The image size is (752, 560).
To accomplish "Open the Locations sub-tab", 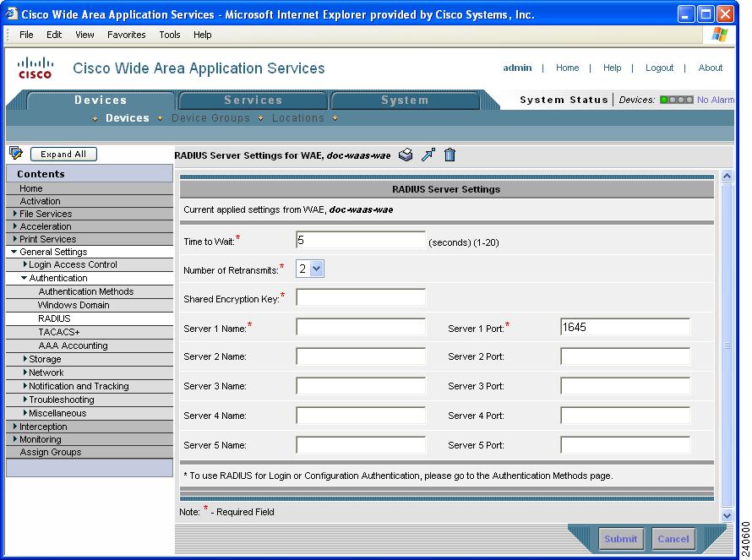I will pos(297,118).
